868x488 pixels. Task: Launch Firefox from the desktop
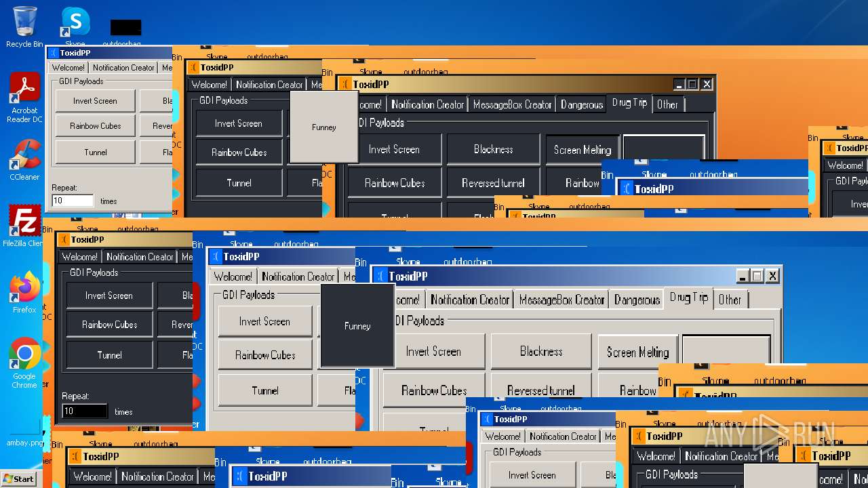(24, 292)
